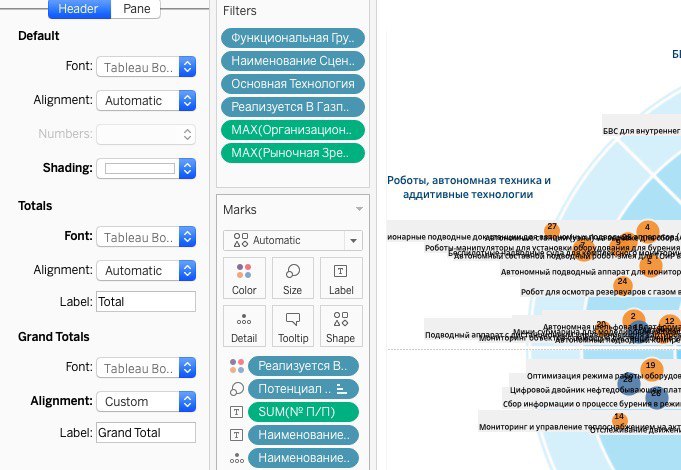Screen dimensions: 681x470
Task: Click orange mark numbered 14
Action: 619,418
